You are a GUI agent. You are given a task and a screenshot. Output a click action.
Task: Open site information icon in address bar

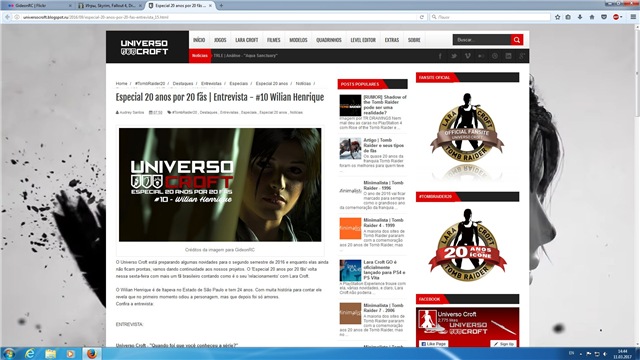[x=17, y=17]
